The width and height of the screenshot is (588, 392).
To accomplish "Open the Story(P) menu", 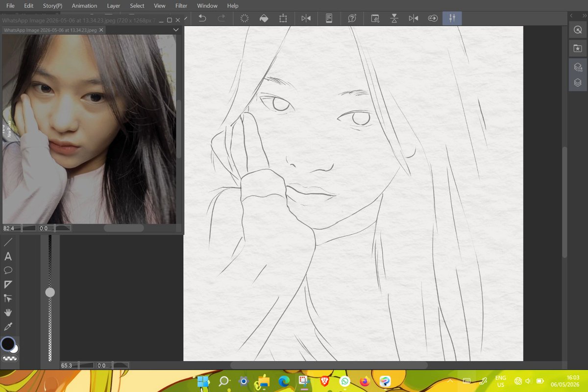I will tap(52, 6).
